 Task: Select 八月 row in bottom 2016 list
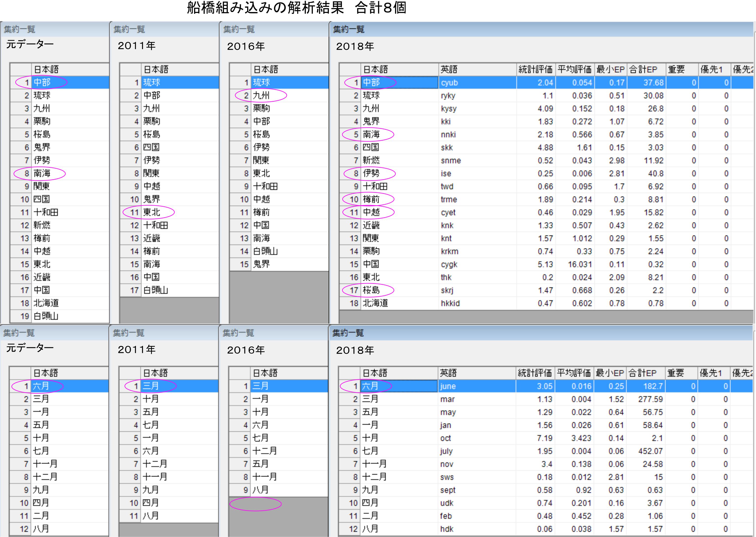pyautogui.click(x=260, y=490)
